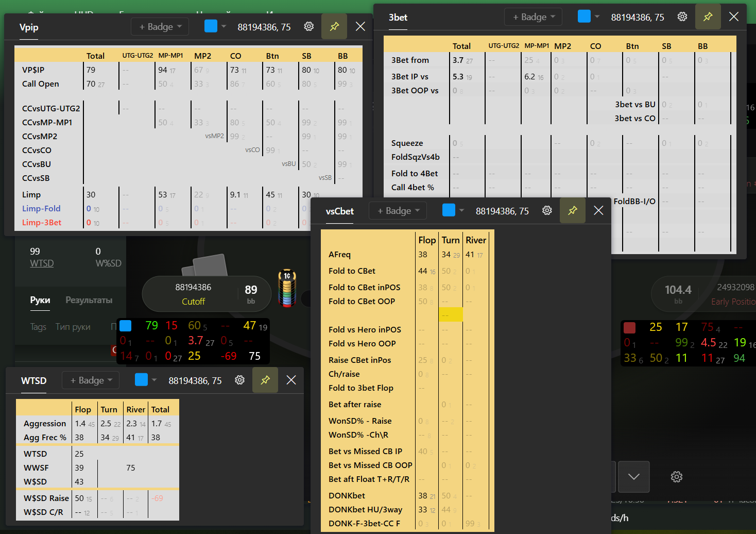The image size is (756, 534).
Task: Click Squeeze row label in 3bet table
Action: (x=407, y=143)
